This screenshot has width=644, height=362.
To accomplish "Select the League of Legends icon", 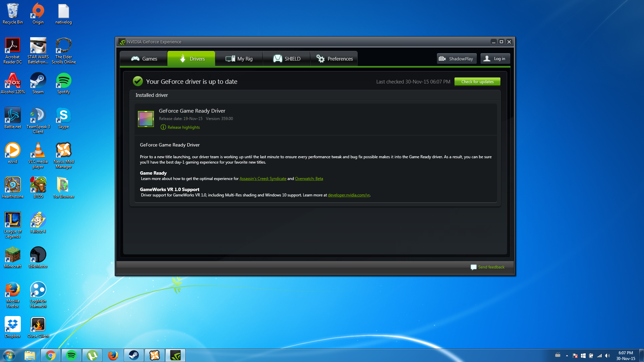I will click(x=13, y=225).
